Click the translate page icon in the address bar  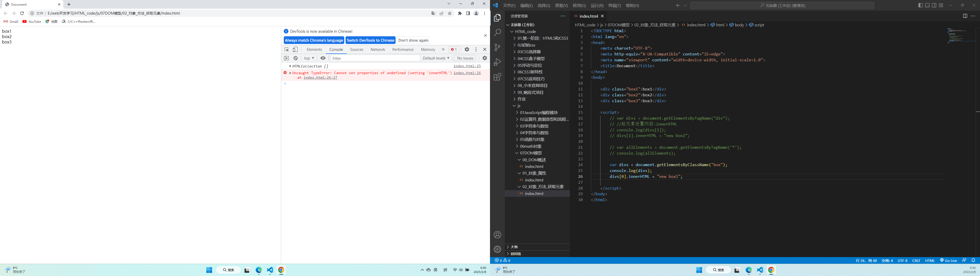pos(433,13)
